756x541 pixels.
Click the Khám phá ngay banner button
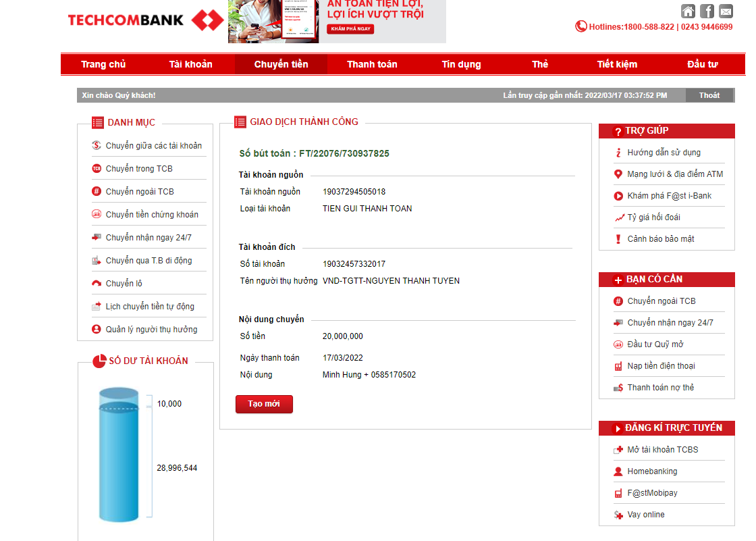[350, 28]
